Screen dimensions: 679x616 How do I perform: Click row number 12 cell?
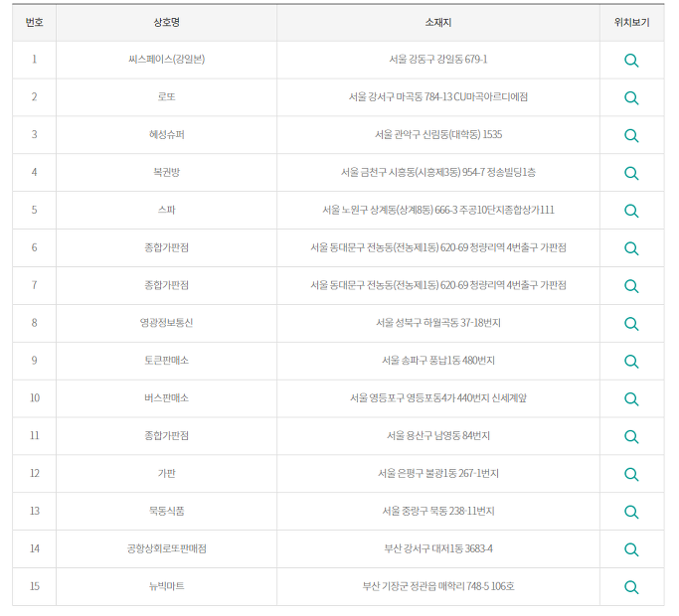[x=34, y=474]
